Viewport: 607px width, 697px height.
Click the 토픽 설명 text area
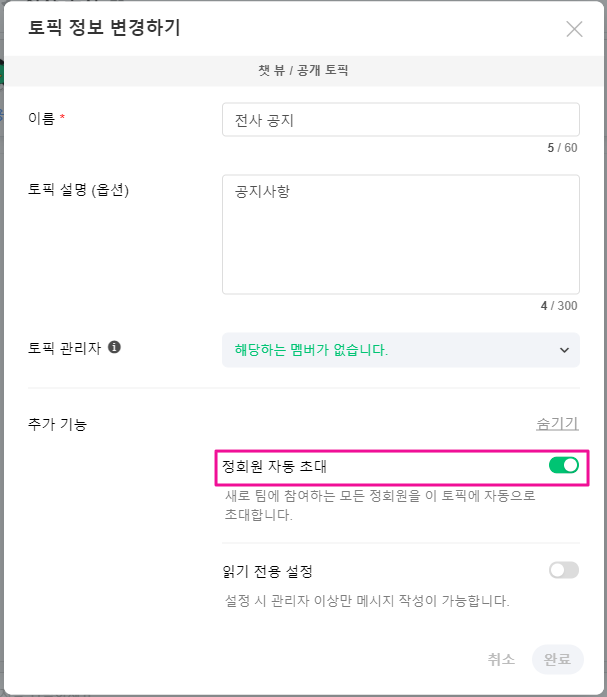click(x=401, y=234)
